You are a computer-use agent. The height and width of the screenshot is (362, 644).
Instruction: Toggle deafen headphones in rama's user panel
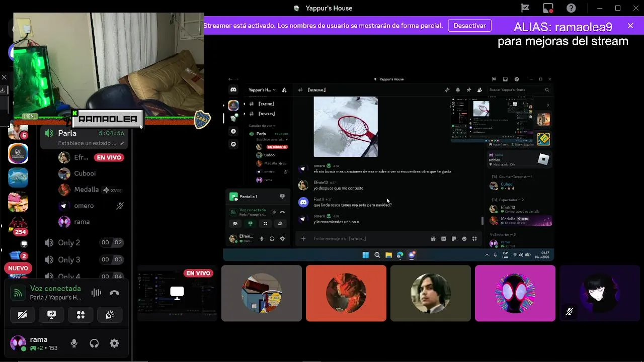(94, 343)
